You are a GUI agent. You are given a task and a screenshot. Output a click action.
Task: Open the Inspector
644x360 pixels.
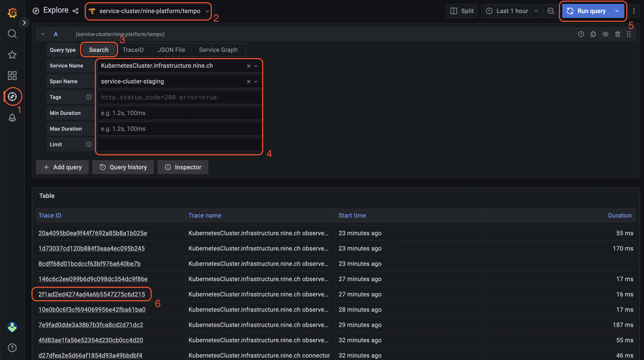[183, 167]
